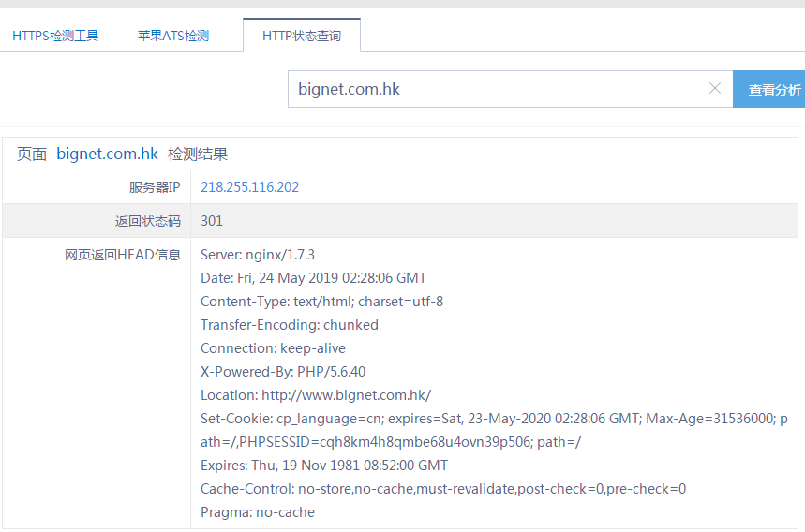The image size is (805, 532).
Task: Click the 服务器IP label
Action: pyautogui.click(x=155, y=186)
